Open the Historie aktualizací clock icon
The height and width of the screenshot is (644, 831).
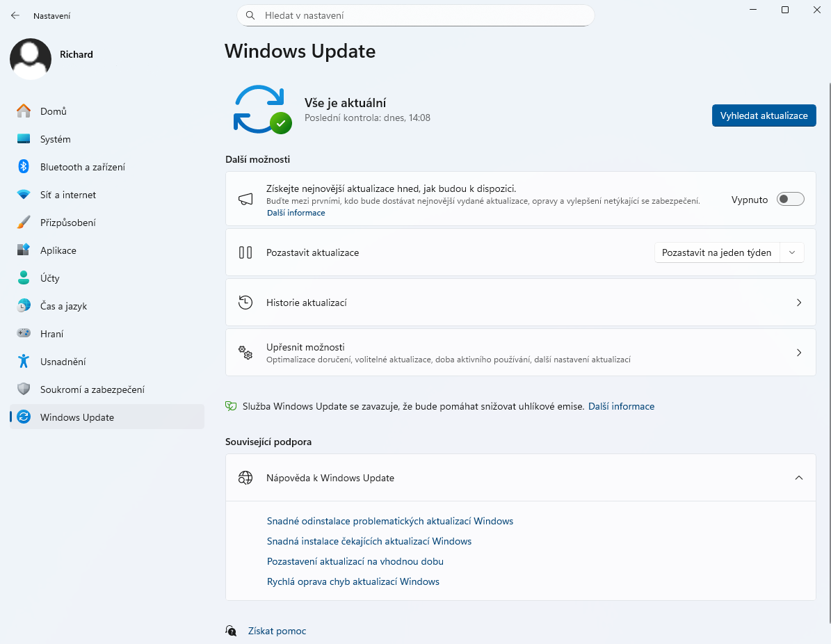coord(245,302)
